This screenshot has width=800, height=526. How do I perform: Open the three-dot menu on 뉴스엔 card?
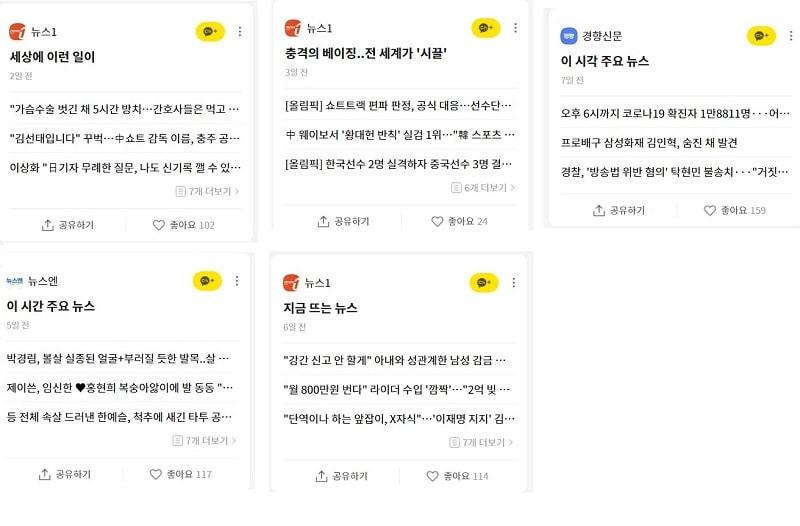click(x=238, y=282)
